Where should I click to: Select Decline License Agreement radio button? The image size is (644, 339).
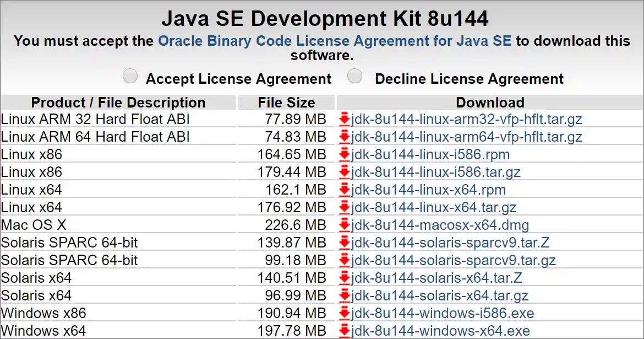coord(355,77)
